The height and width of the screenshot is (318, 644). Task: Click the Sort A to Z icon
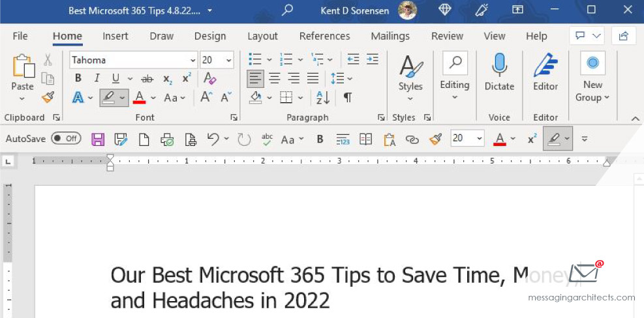323,98
